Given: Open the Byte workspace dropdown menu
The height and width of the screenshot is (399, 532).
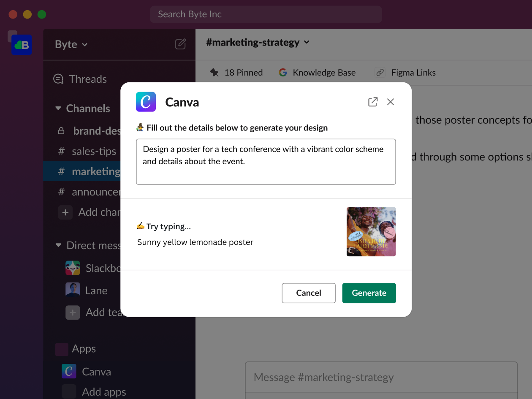Looking at the screenshot, I should coord(71,44).
